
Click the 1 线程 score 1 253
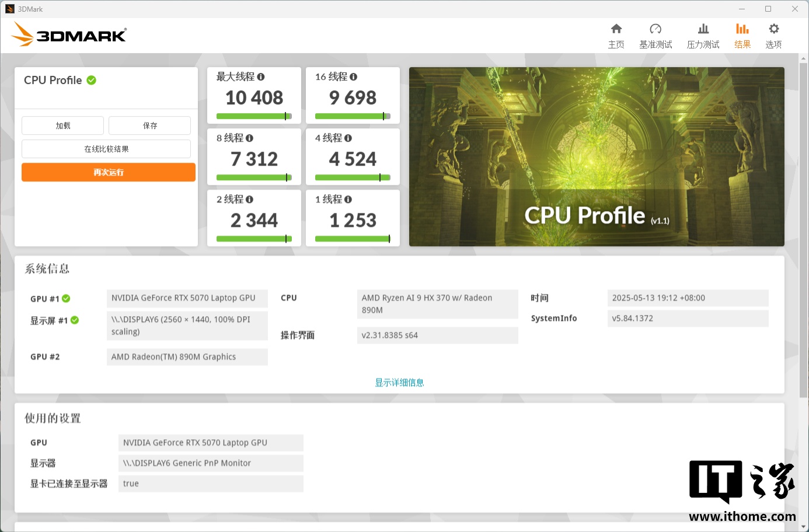353,220
